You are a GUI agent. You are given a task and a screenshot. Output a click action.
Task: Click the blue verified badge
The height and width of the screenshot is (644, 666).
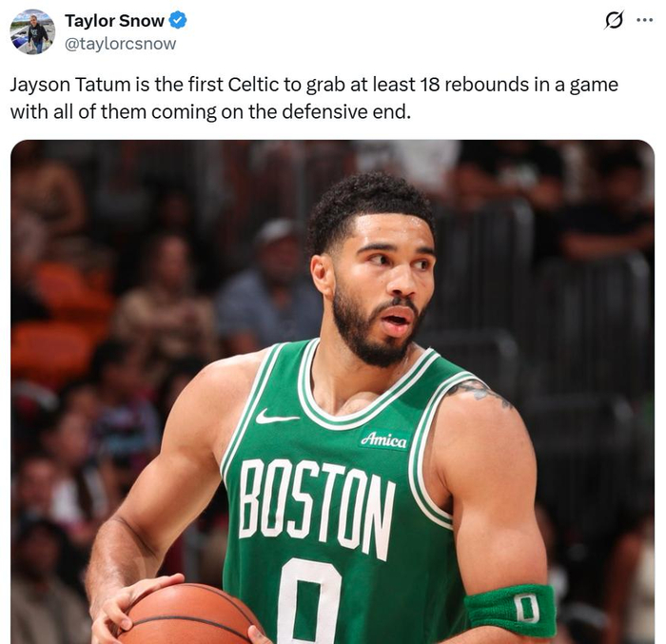(178, 21)
